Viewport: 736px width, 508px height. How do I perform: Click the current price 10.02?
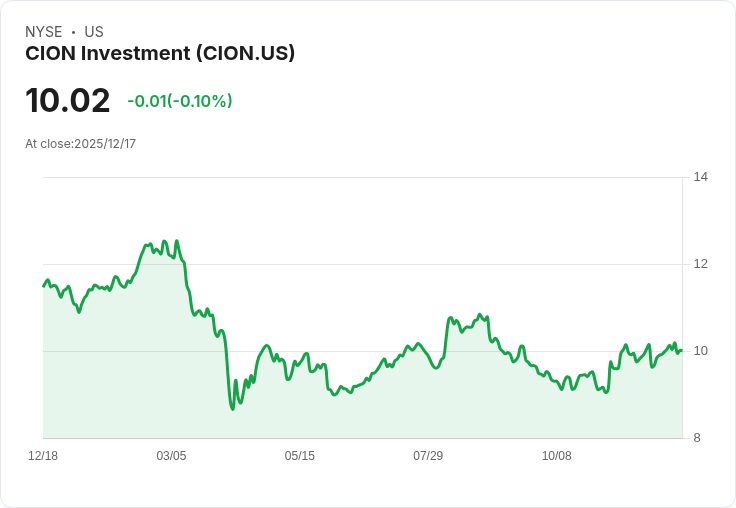[x=67, y=101]
